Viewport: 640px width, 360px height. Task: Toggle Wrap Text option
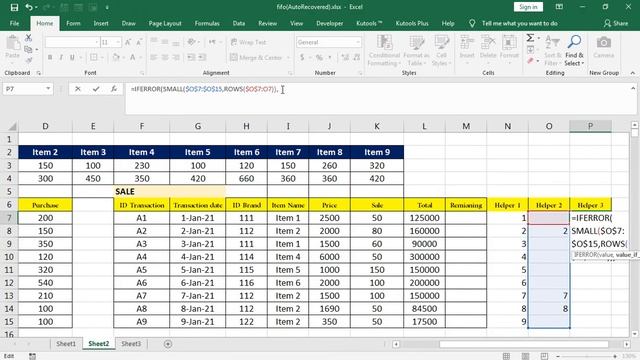pos(248,42)
